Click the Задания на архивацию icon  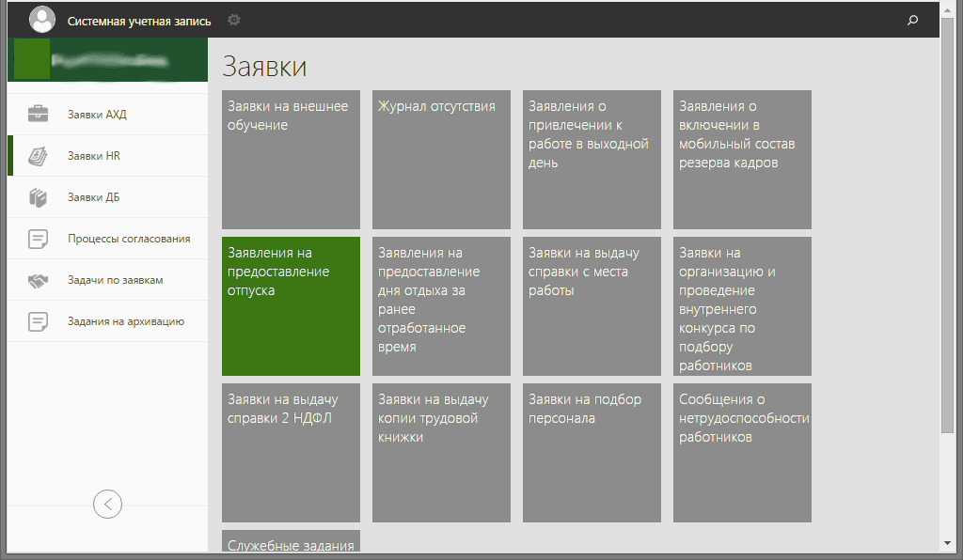pos(38,321)
